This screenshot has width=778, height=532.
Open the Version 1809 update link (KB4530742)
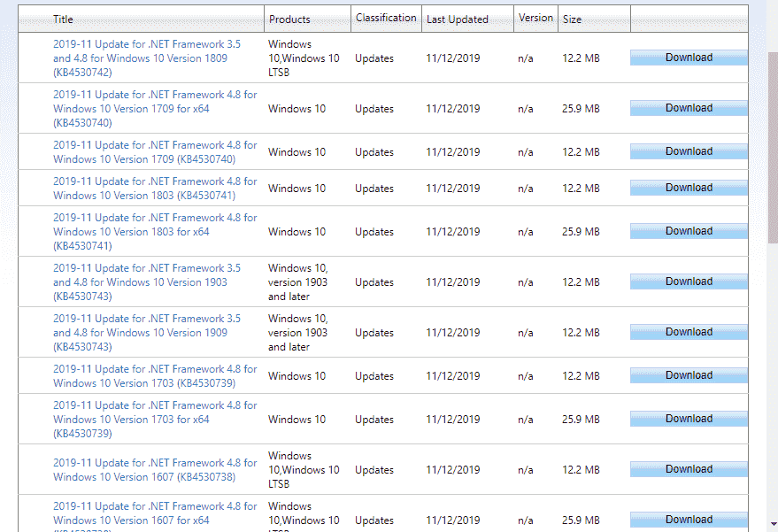[147, 58]
